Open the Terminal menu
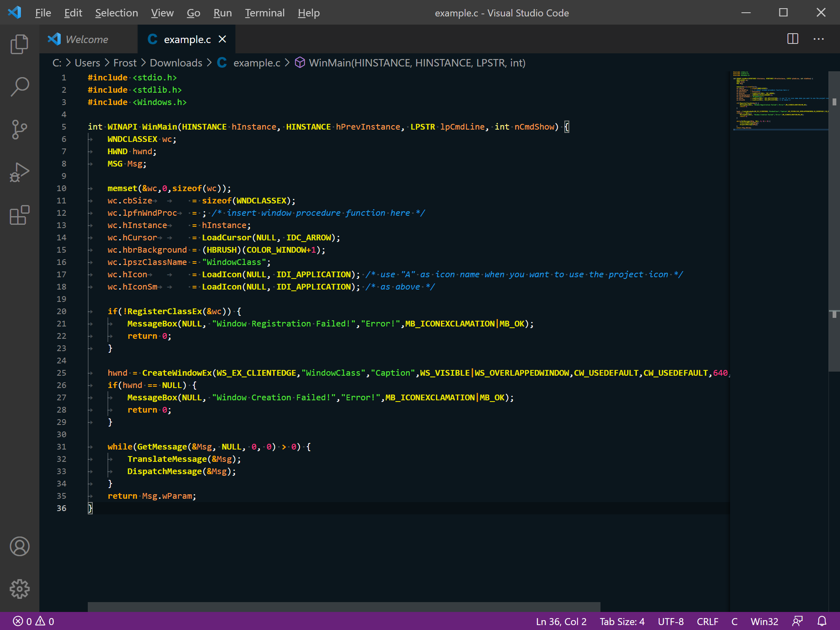This screenshot has width=840, height=630. point(265,13)
